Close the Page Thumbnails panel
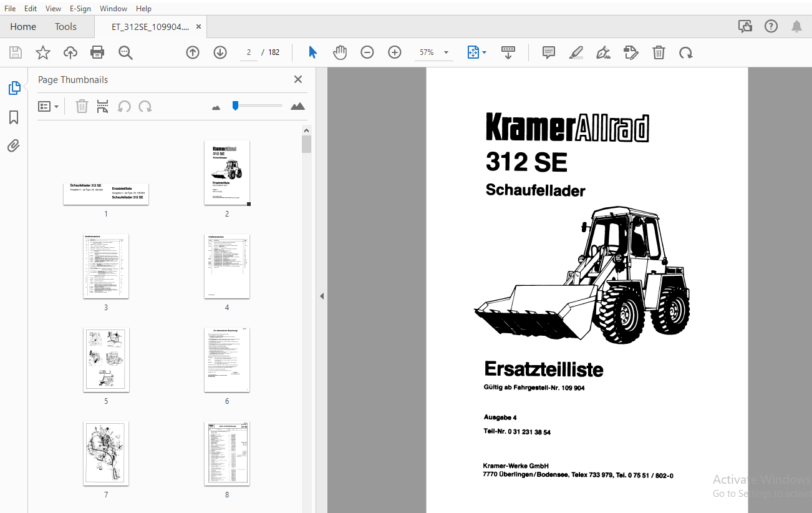This screenshot has height=513, width=812. [298, 79]
